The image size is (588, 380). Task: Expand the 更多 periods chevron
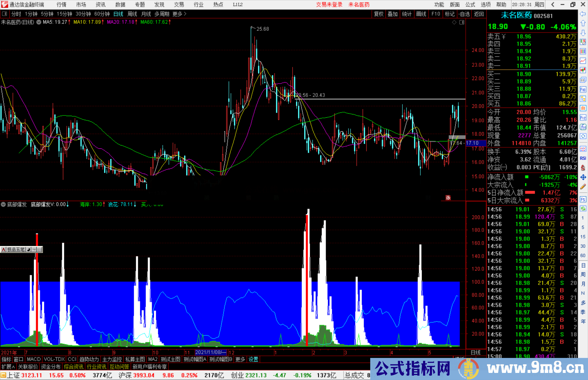[x=185, y=14]
